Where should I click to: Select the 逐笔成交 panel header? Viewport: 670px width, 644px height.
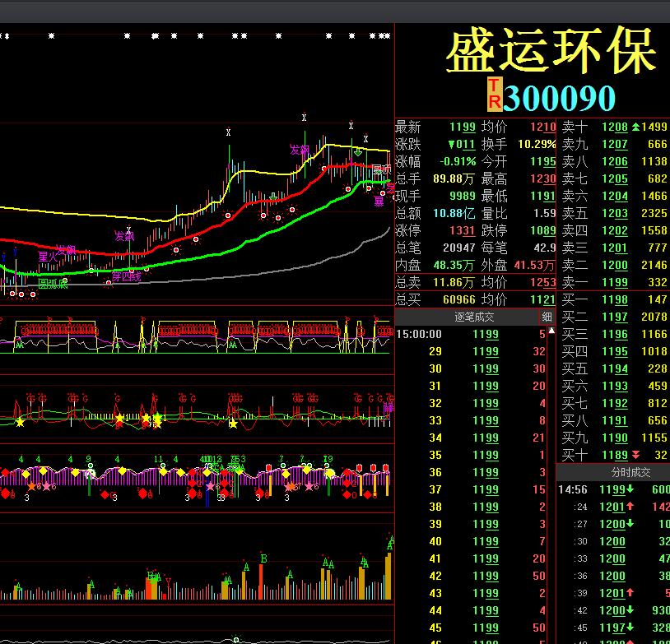[474, 317]
